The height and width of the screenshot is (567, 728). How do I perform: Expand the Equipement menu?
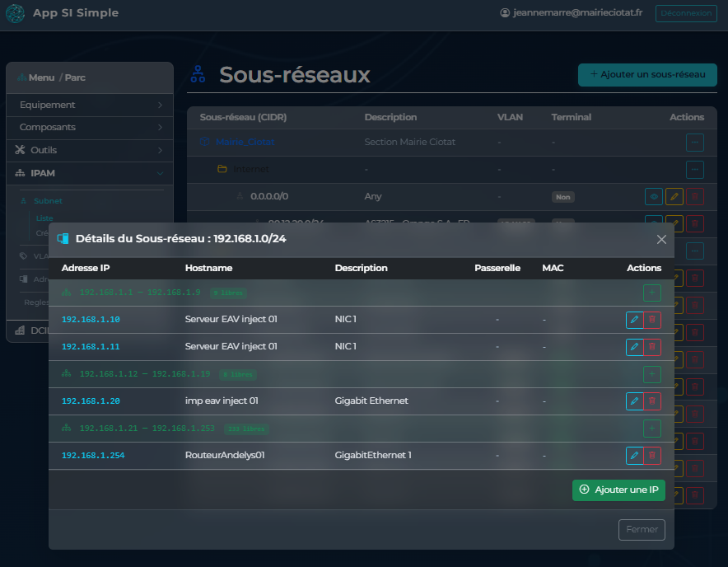(90, 105)
